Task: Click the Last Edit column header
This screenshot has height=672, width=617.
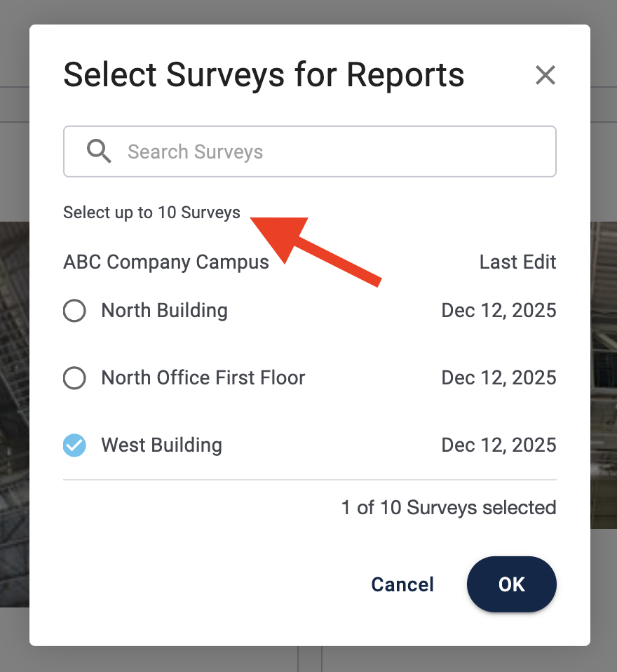Action: pyautogui.click(x=517, y=262)
